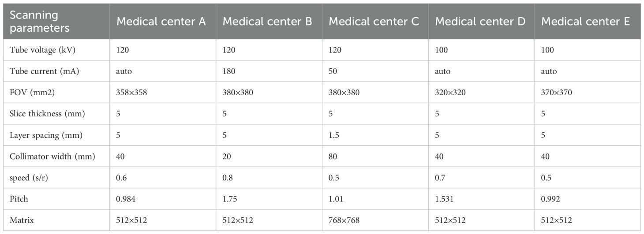
Task: Select the 180 tube current cell
Action: 229,71
